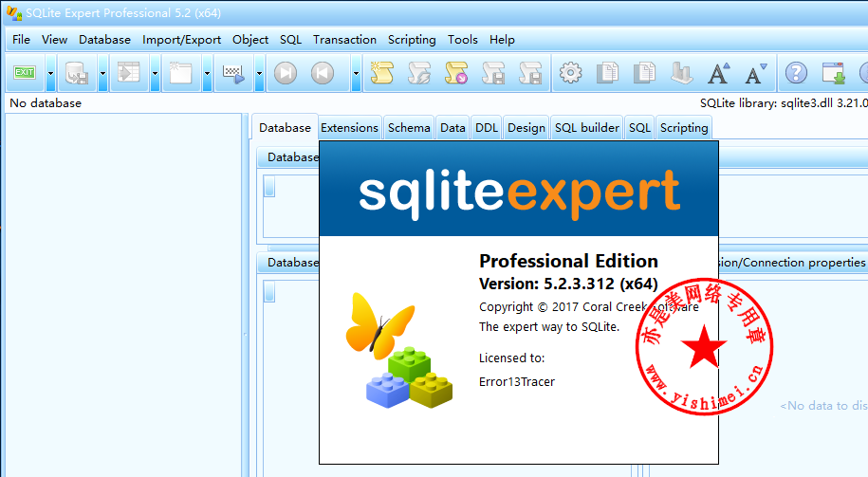Open the SQL menu in menu bar
The width and height of the screenshot is (868, 477).
click(x=290, y=40)
